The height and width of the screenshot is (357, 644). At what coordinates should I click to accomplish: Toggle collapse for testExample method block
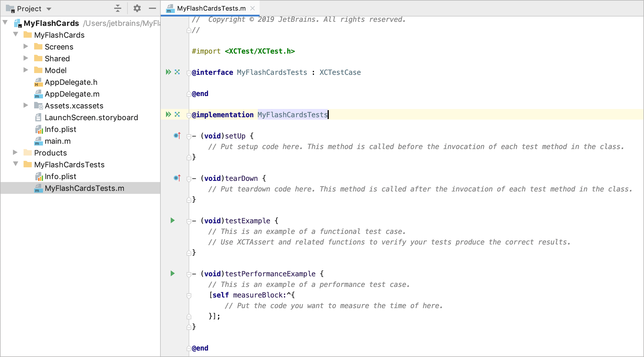coord(188,221)
